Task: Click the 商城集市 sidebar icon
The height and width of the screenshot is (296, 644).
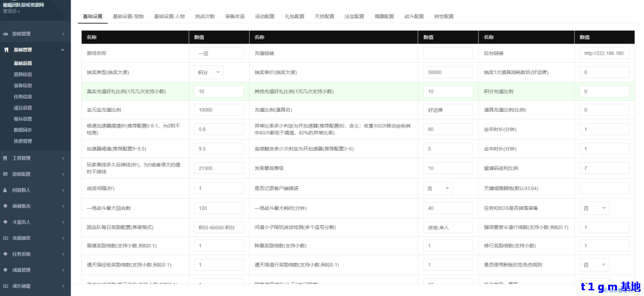Action: 6,206
